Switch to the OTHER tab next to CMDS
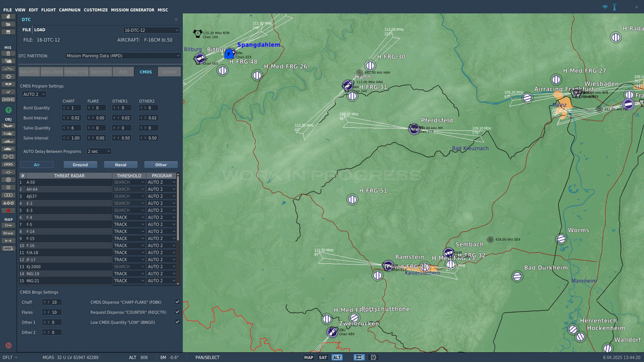 pyautogui.click(x=169, y=72)
